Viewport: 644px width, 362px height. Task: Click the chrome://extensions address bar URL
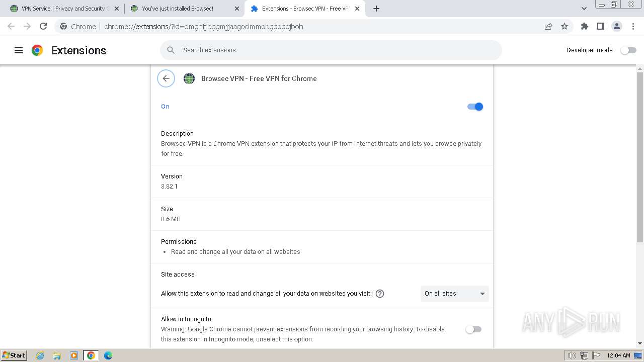click(203, 27)
